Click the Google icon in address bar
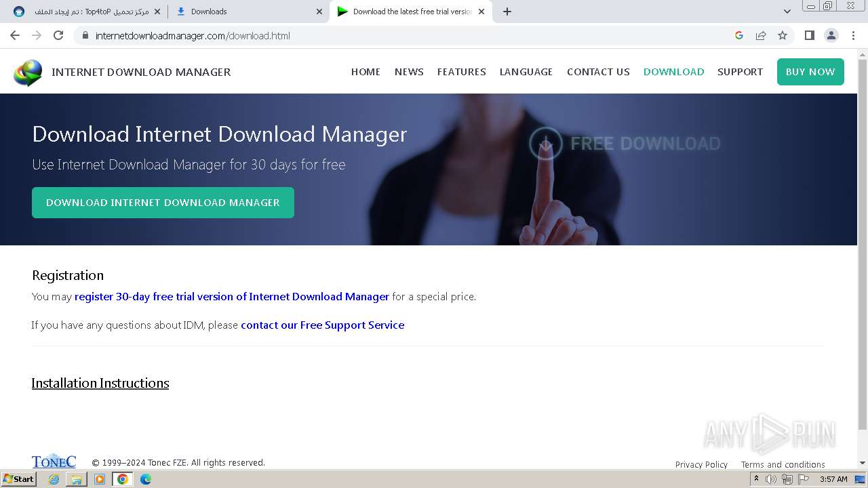This screenshot has width=868, height=488. coord(739,35)
